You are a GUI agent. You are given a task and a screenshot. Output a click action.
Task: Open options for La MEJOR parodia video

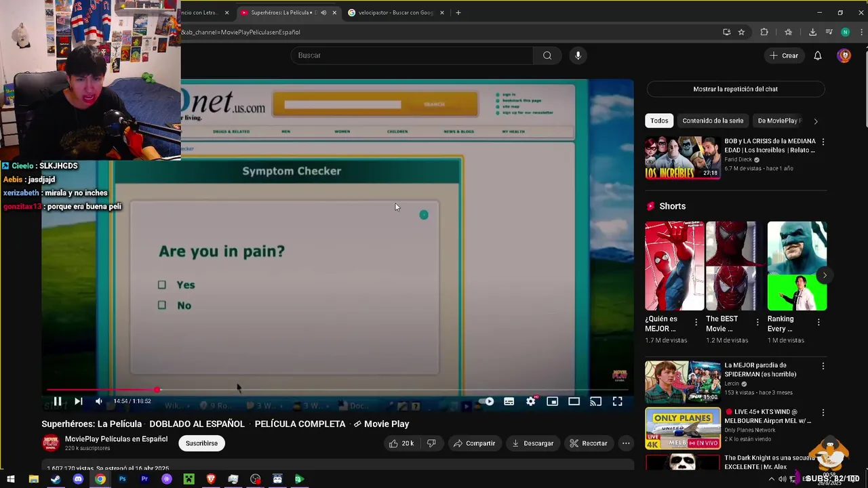click(x=823, y=366)
